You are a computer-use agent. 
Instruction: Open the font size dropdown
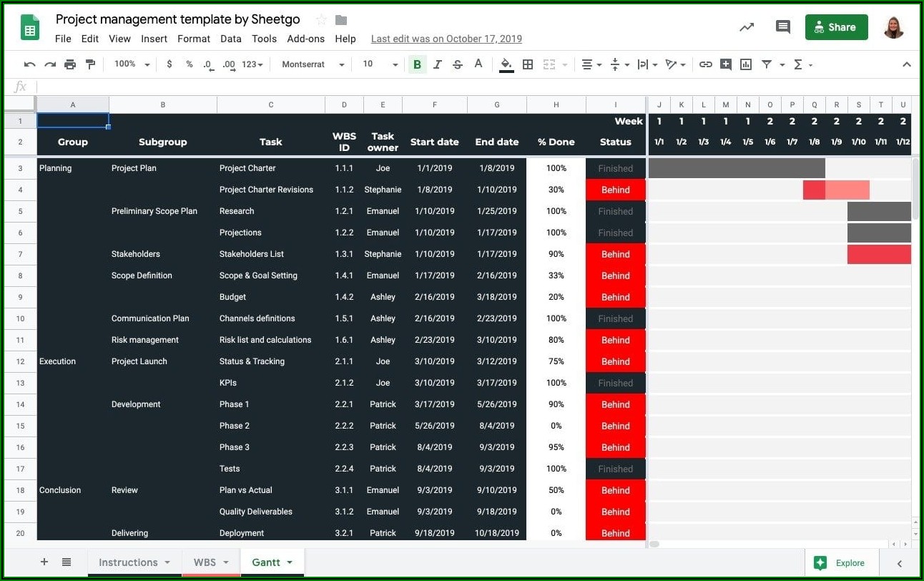[380, 64]
